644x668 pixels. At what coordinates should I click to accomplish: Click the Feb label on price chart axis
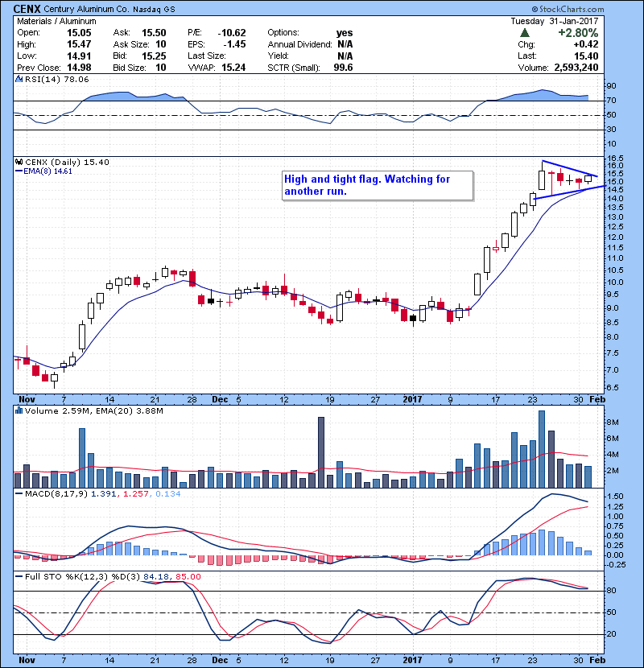(x=597, y=399)
